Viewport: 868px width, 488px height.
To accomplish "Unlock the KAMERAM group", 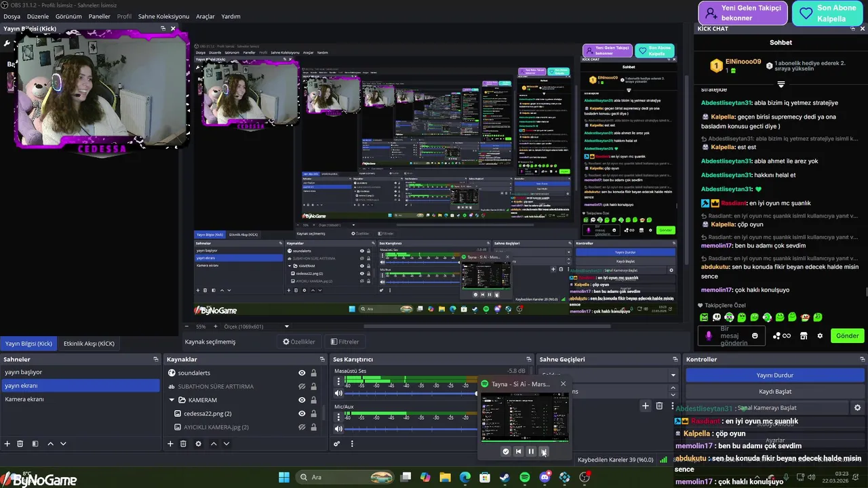I will pos(313,400).
